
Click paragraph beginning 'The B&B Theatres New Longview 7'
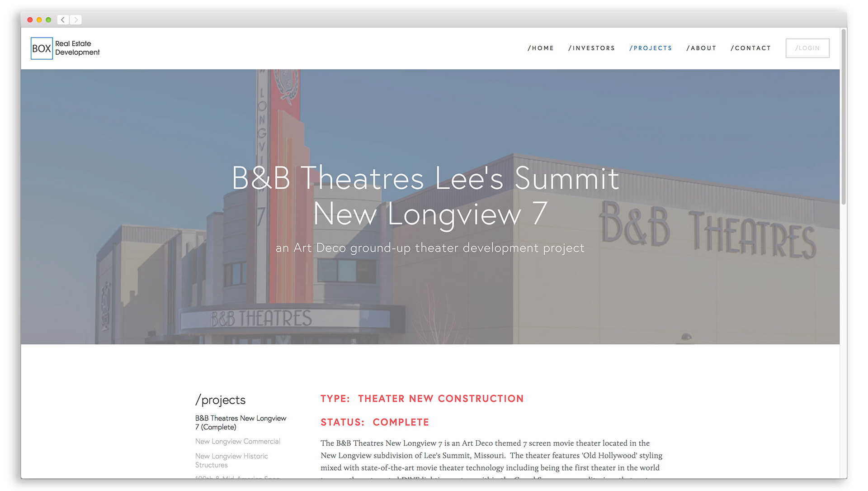tap(491, 459)
